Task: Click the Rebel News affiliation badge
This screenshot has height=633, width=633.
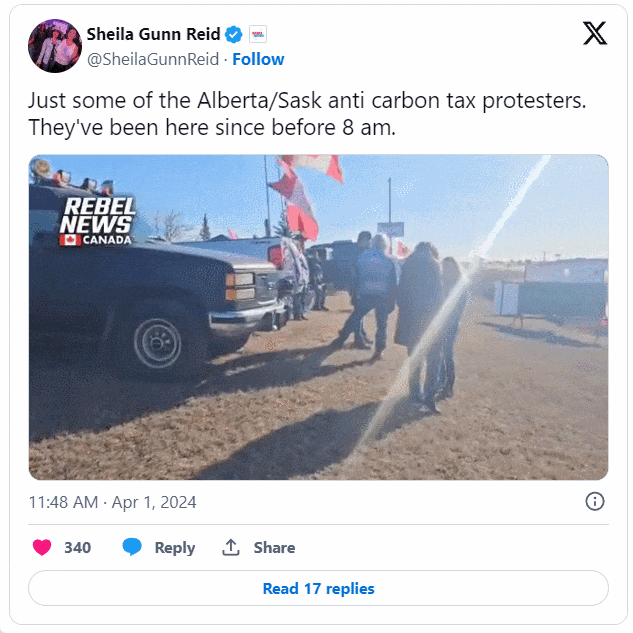Action: pos(258,34)
